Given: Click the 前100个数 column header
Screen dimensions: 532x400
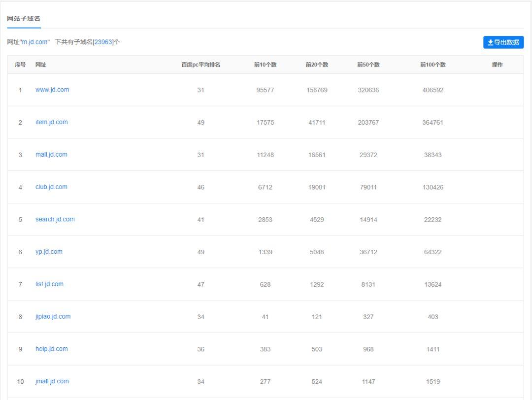Looking at the screenshot, I should [433, 65].
